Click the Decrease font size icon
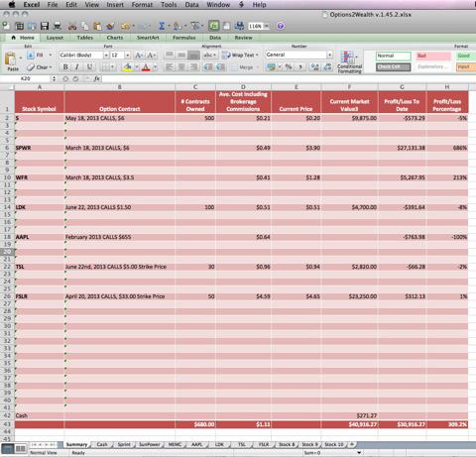This screenshot has width=476, height=457. click(x=151, y=56)
